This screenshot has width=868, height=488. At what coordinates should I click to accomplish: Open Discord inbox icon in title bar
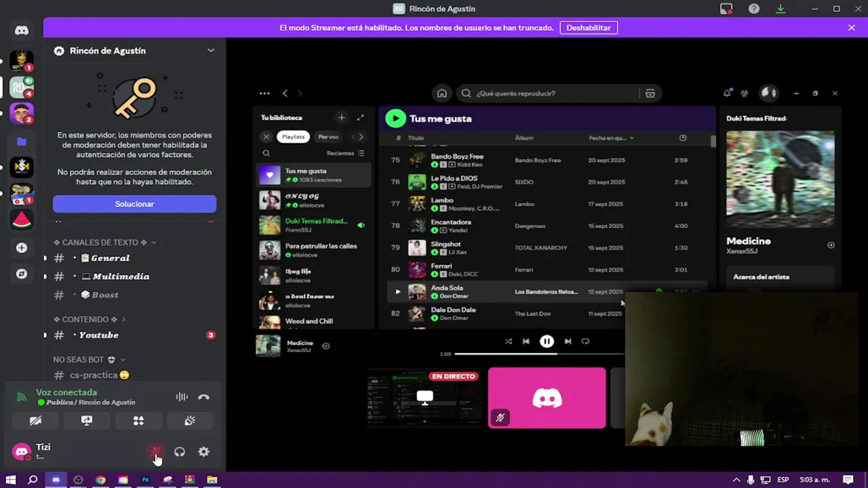click(726, 9)
